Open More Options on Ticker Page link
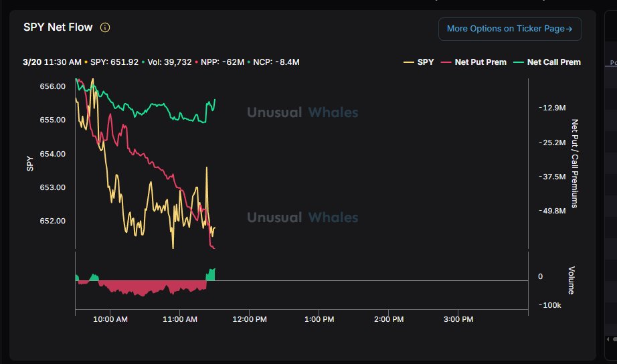The height and width of the screenshot is (364, 617). tap(510, 29)
